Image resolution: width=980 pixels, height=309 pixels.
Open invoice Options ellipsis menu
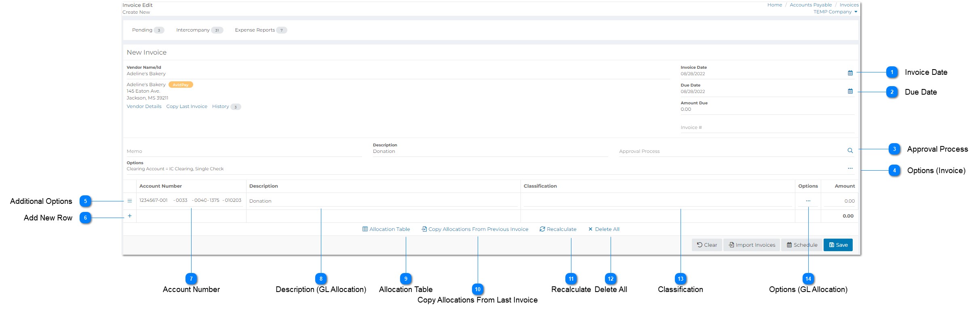pyautogui.click(x=850, y=168)
